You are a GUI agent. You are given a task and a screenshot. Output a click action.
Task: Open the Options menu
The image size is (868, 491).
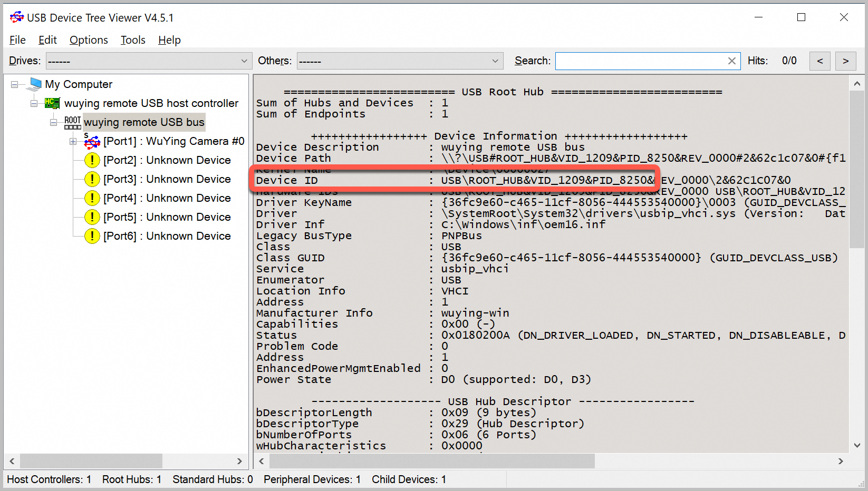[x=89, y=40]
